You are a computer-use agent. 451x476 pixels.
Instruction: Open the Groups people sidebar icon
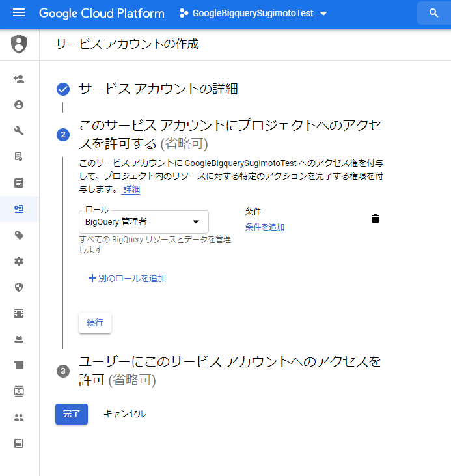(x=19, y=417)
